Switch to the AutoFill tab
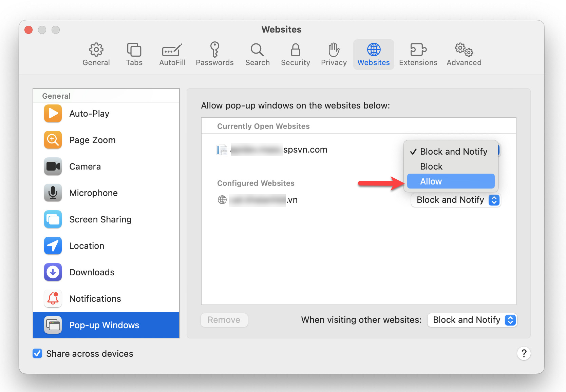The image size is (566, 392). coord(172,54)
